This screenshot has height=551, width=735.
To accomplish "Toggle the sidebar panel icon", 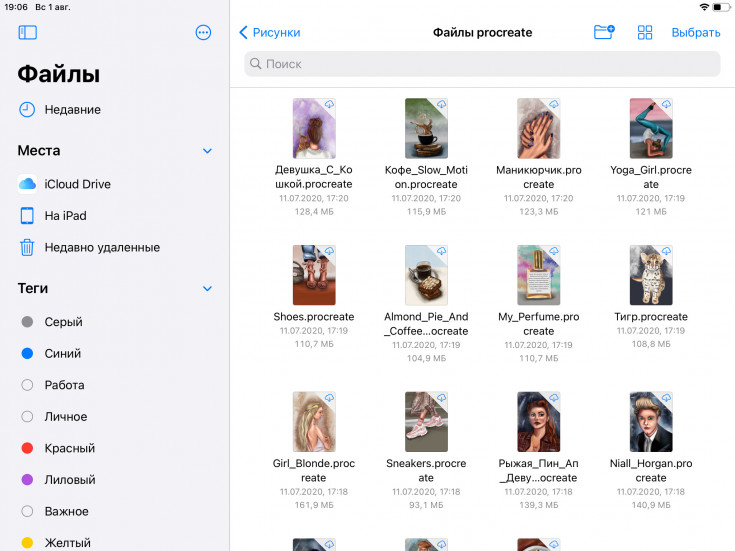I will (x=28, y=32).
